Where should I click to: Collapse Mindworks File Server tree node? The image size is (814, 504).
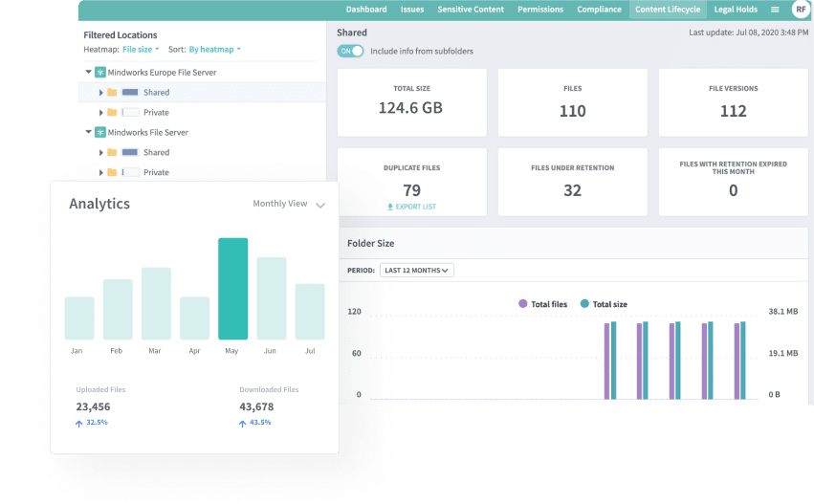(x=88, y=132)
